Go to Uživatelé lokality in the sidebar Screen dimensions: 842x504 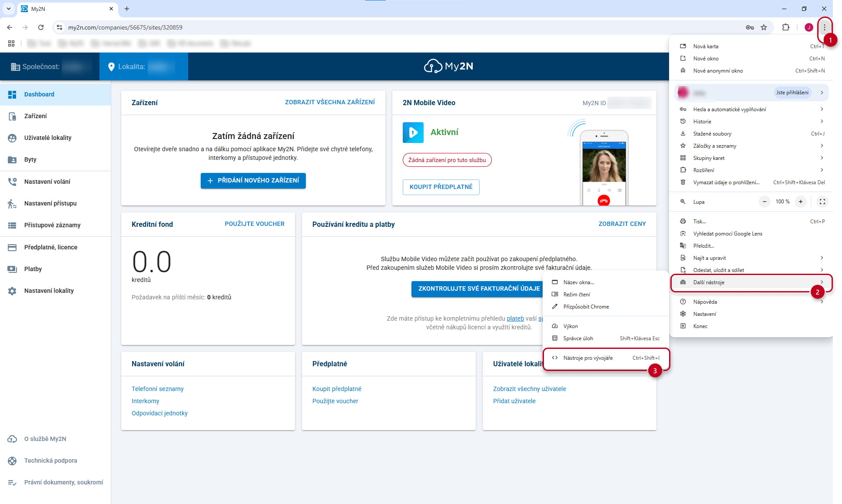56,138
